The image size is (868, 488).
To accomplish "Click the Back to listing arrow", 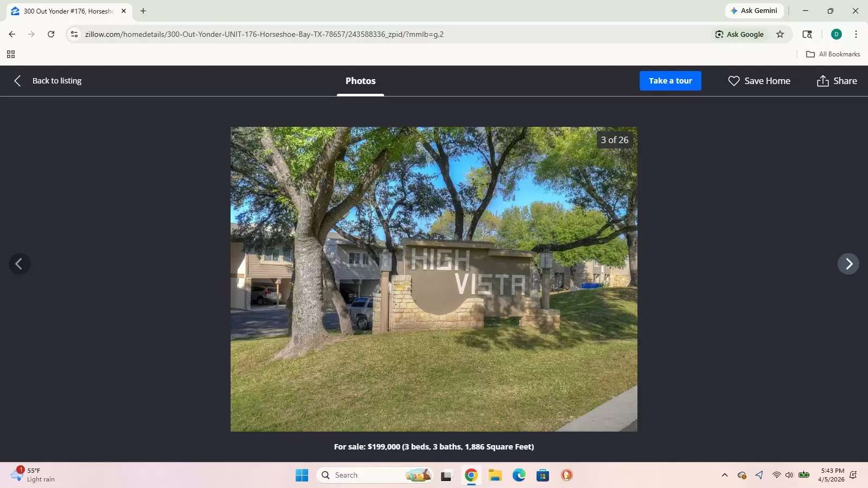I will coord(17,81).
